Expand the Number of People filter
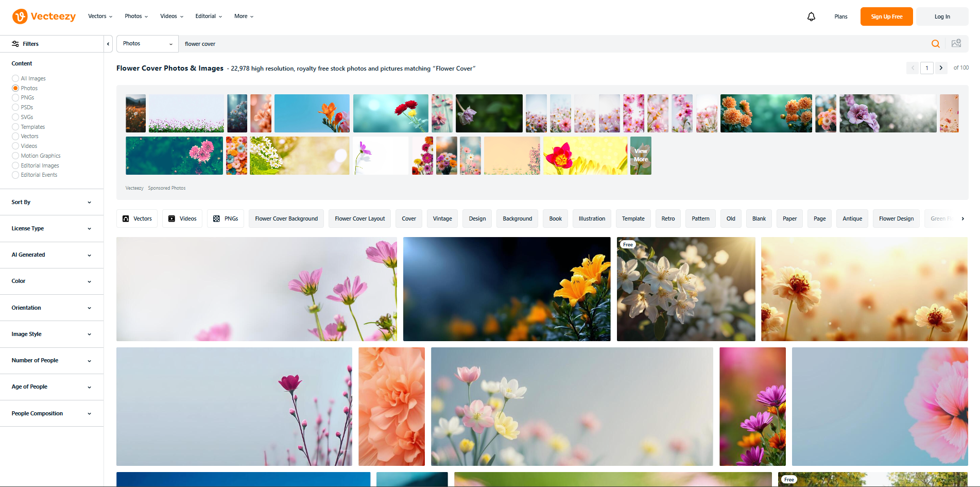This screenshot has height=487, width=980. [51, 360]
